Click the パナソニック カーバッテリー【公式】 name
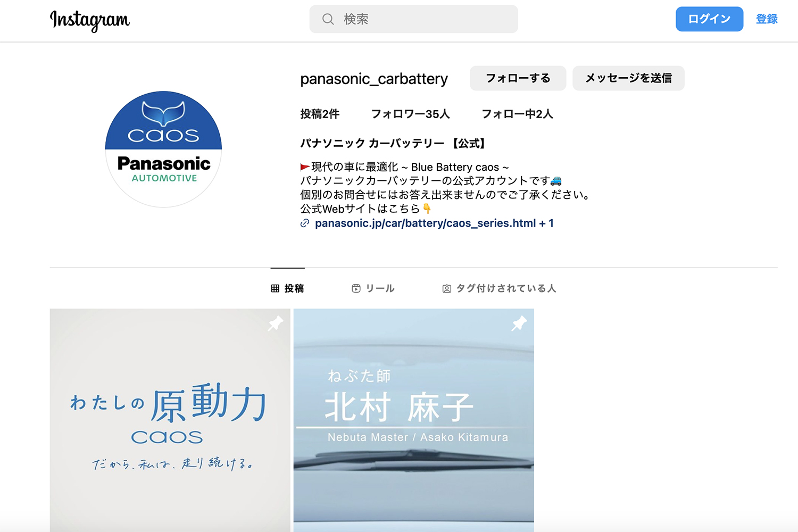This screenshot has width=798, height=532. (x=393, y=143)
